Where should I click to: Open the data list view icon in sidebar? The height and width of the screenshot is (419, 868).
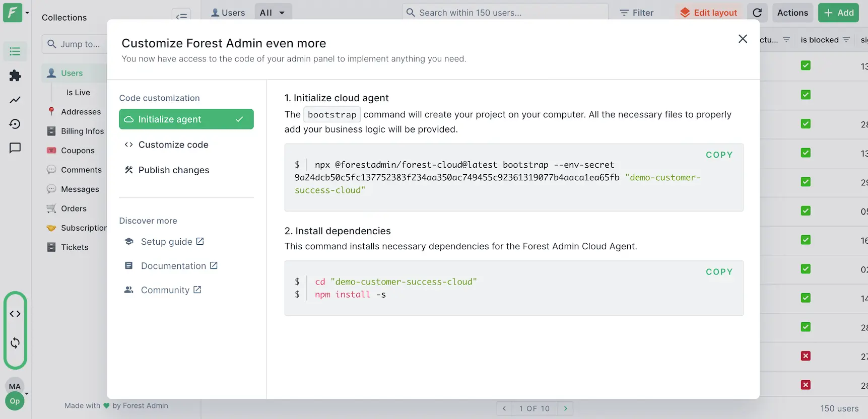tap(15, 51)
